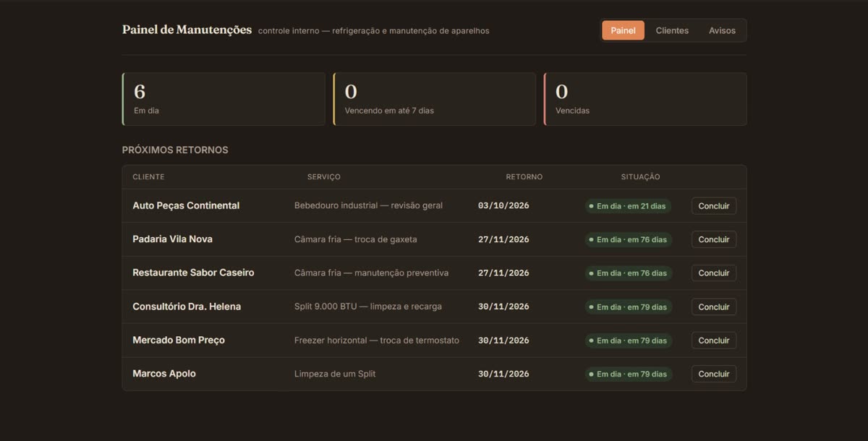Click Concluir for Mercado Bom Preço

tap(714, 341)
